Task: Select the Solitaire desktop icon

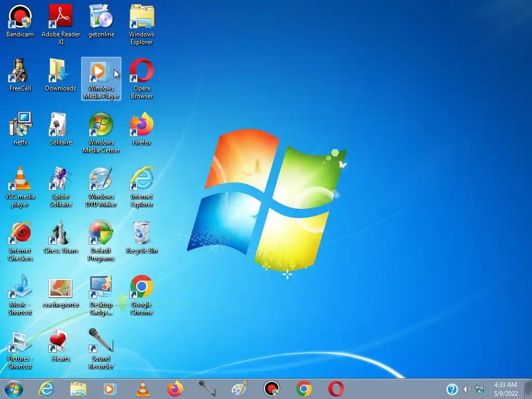Action: click(61, 129)
